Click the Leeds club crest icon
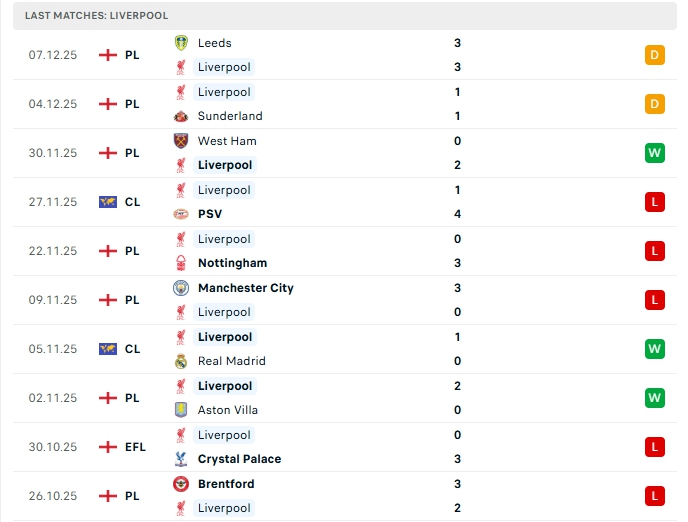 [181, 43]
